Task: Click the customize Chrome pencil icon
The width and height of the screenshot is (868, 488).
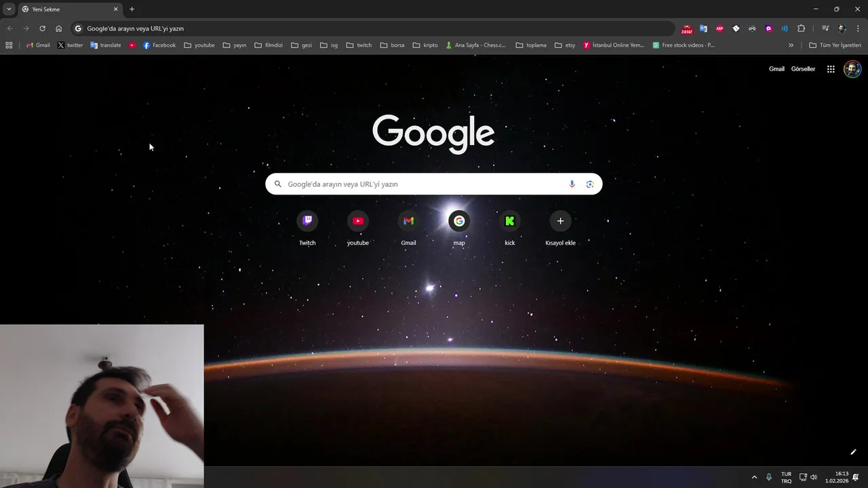Action: (x=853, y=452)
